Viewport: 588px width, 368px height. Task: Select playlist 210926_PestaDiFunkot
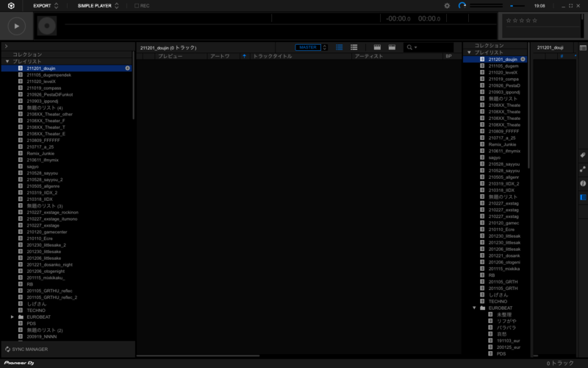50,95
